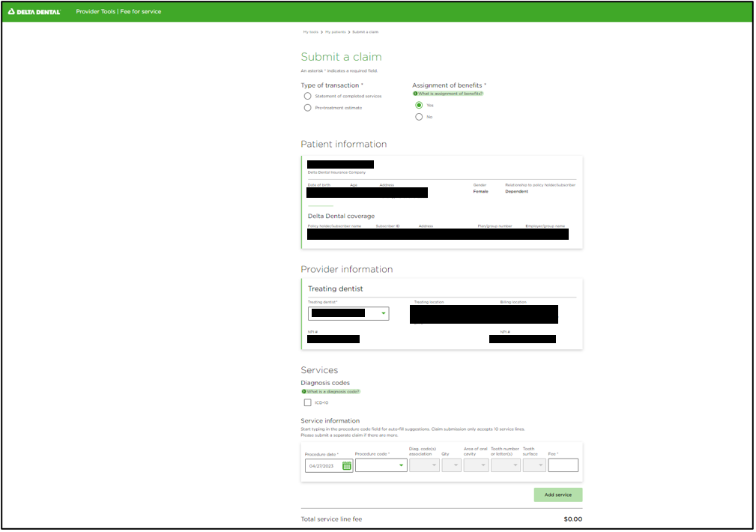Expand the Procedure code dropdown
Image resolution: width=756 pixels, height=532 pixels.
[x=381, y=465]
